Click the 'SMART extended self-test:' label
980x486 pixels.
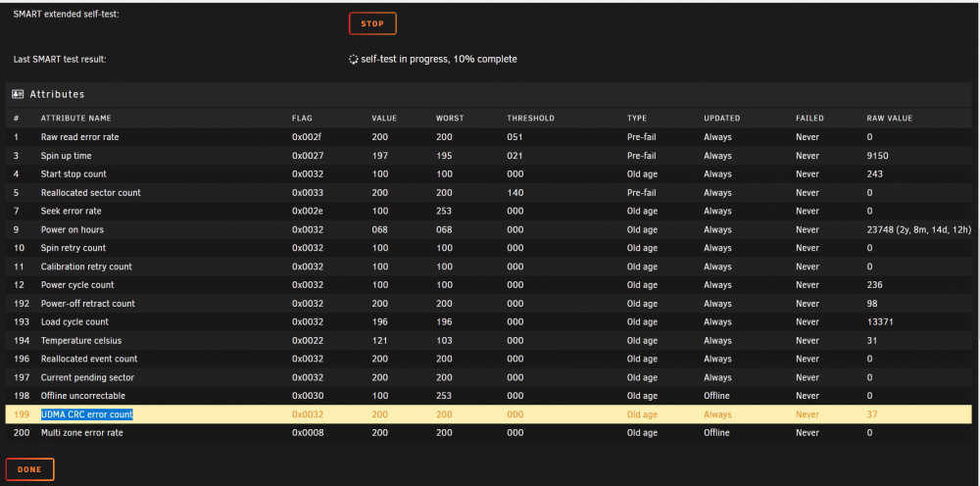[x=66, y=14]
